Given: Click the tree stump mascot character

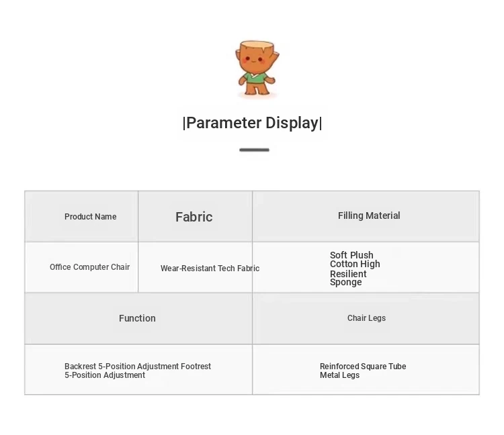Looking at the screenshot, I should click(x=255, y=68).
